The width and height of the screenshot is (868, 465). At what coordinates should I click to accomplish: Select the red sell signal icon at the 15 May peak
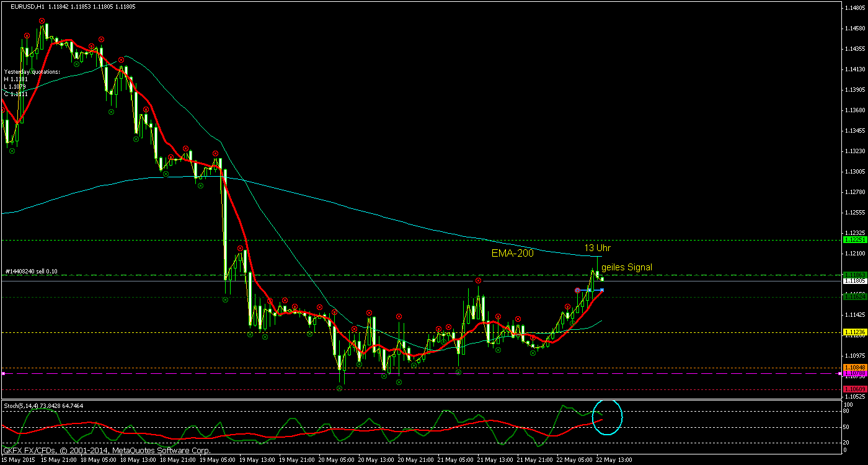tap(42, 20)
